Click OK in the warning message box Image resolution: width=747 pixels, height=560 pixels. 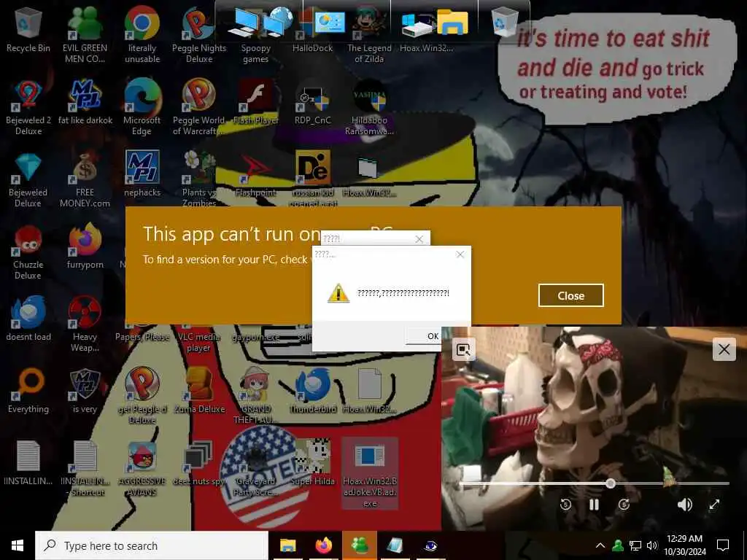pyautogui.click(x=424, y=335)
